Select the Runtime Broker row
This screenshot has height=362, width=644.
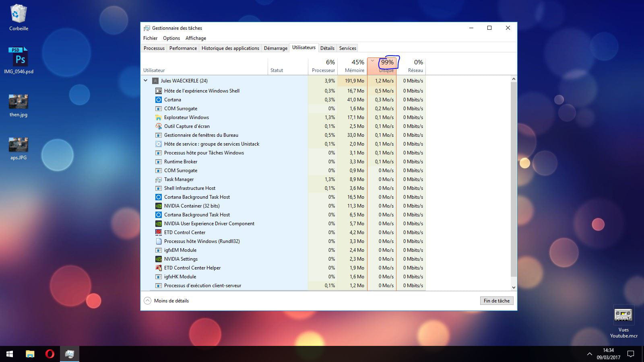pos(283,162)
